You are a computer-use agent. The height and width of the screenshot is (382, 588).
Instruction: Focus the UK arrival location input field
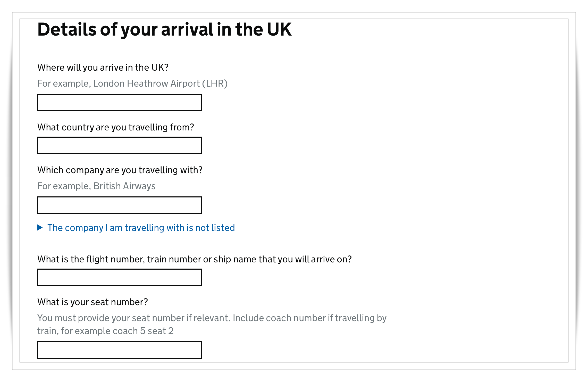pyautogui.click(x=119, y=103)
